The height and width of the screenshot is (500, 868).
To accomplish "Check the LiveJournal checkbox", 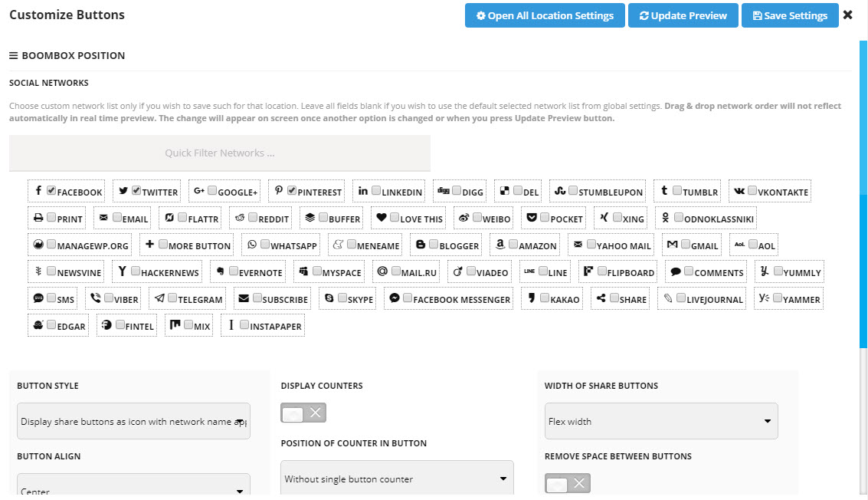I will point(681,298).
